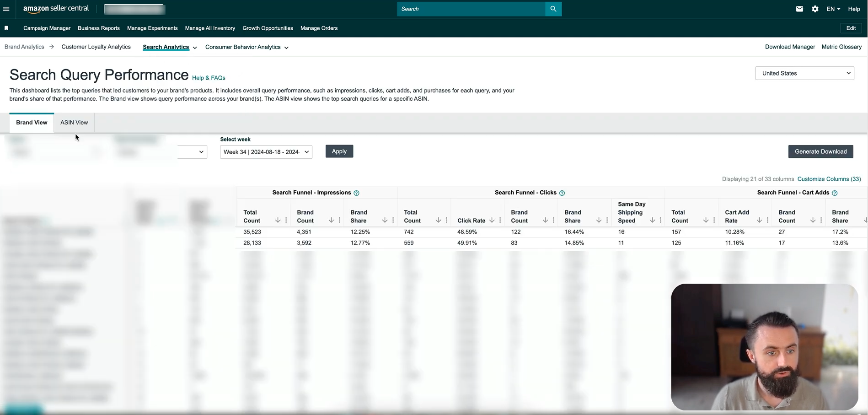Open Manage Experiments
Image resolution: width=868 pixels, height=415 pixels.
152,28
